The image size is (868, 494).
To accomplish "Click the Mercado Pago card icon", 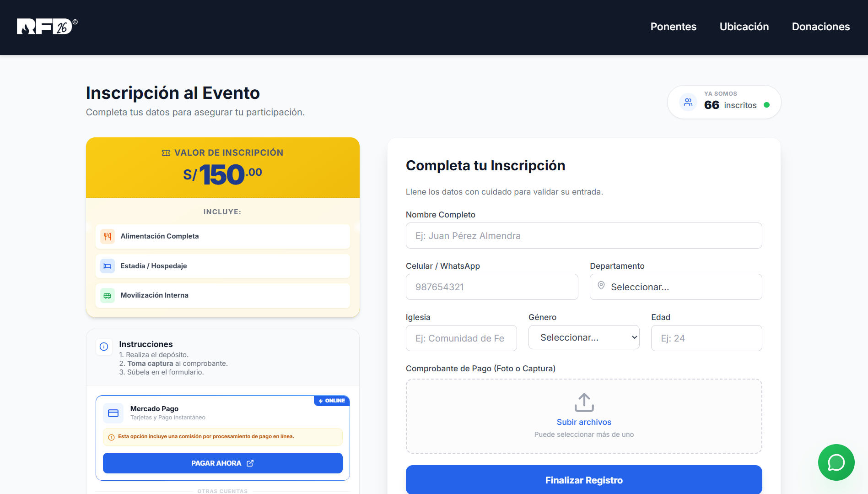I will (x=113, y=413).
